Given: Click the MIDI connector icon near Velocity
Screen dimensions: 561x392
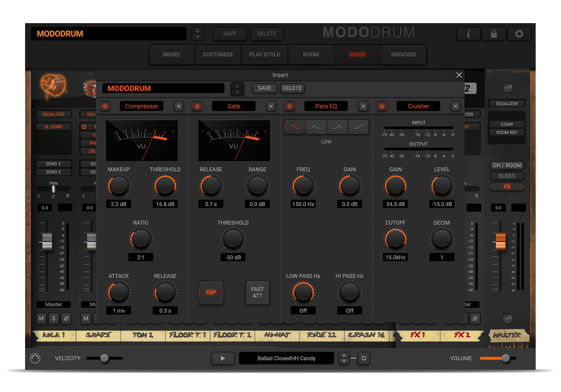Looking at the screenshot, I should (35, 358).
